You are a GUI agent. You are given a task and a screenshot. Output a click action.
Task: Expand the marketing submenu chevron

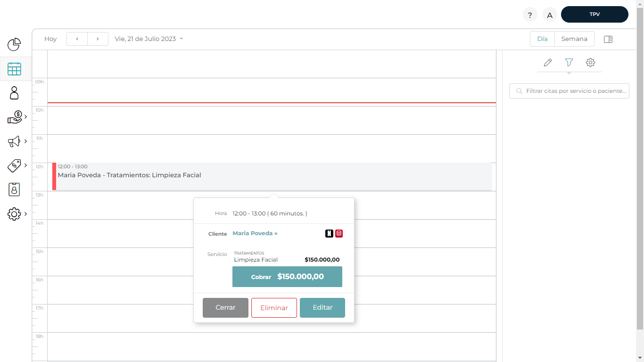(26, 141)
